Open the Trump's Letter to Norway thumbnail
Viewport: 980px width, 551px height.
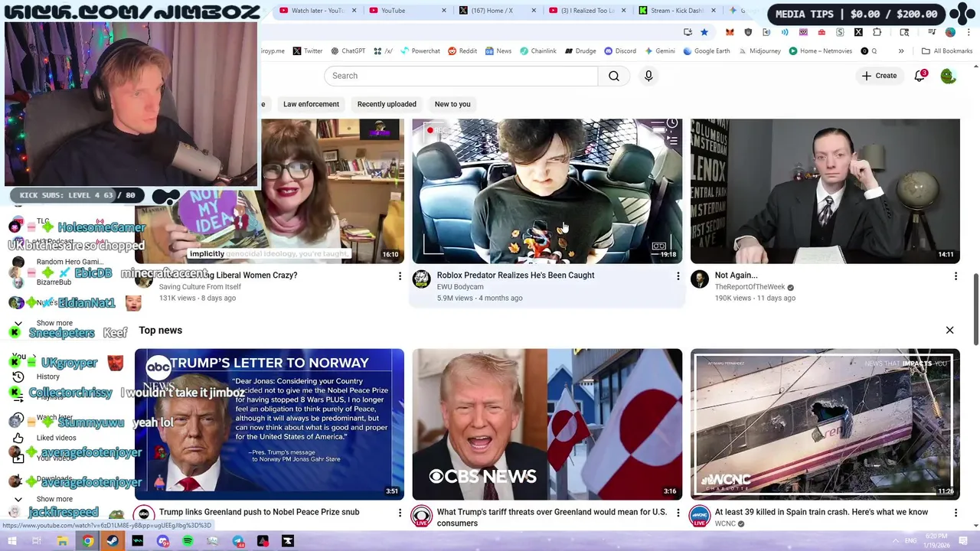click(269, 425)
